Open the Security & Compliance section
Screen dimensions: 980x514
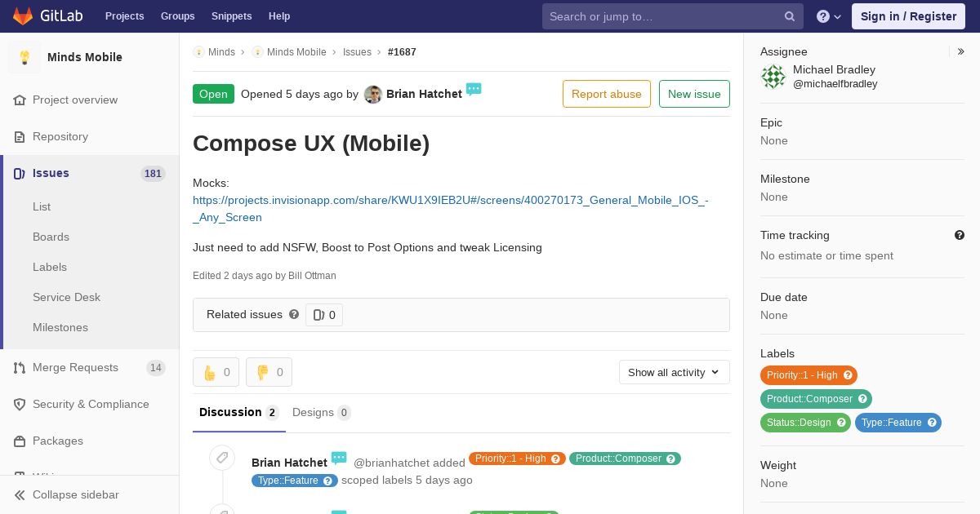(91, 404)
